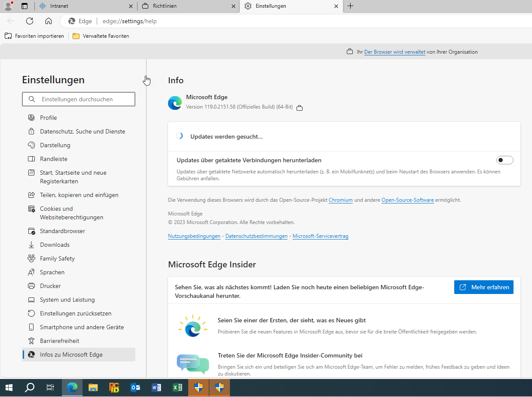Open Start, Startseite und neue Registerkarten

(x=79, y=177)
